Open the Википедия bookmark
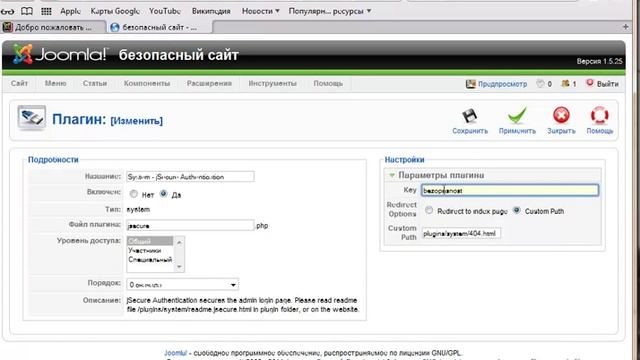 [211, 11]
